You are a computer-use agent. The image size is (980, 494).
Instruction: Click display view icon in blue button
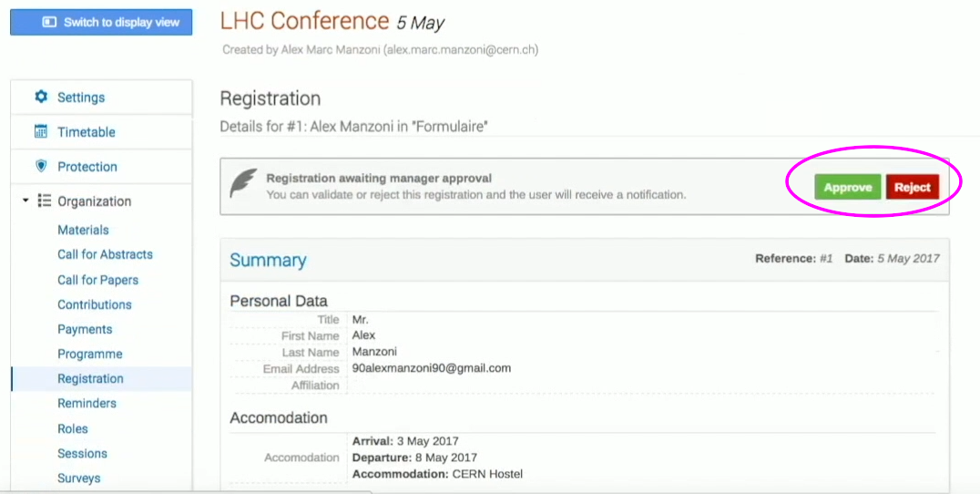[49, 23]
